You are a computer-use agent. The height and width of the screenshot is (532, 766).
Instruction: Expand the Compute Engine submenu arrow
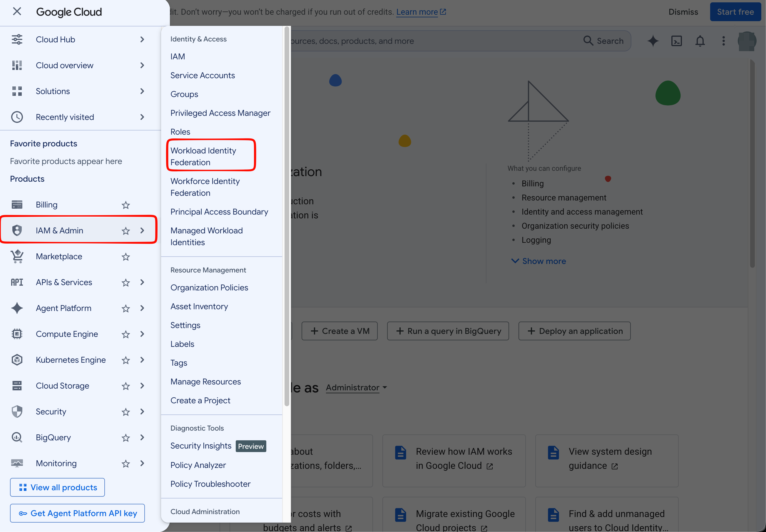(142, 334)
